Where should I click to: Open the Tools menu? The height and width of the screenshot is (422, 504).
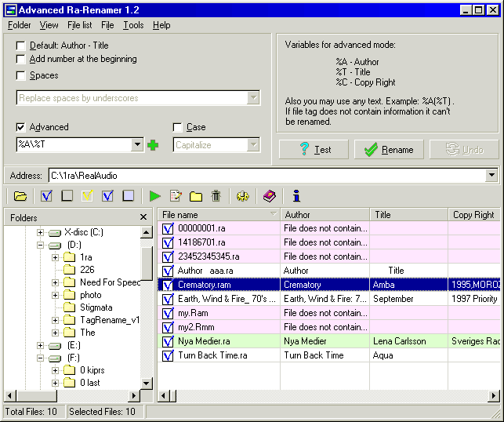click(133, 25)
